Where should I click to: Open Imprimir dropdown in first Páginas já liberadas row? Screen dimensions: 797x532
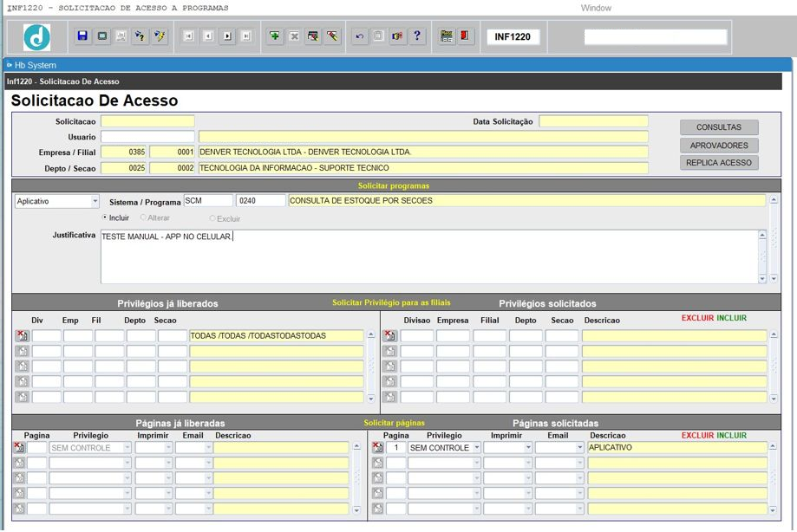tap(168, 447)
